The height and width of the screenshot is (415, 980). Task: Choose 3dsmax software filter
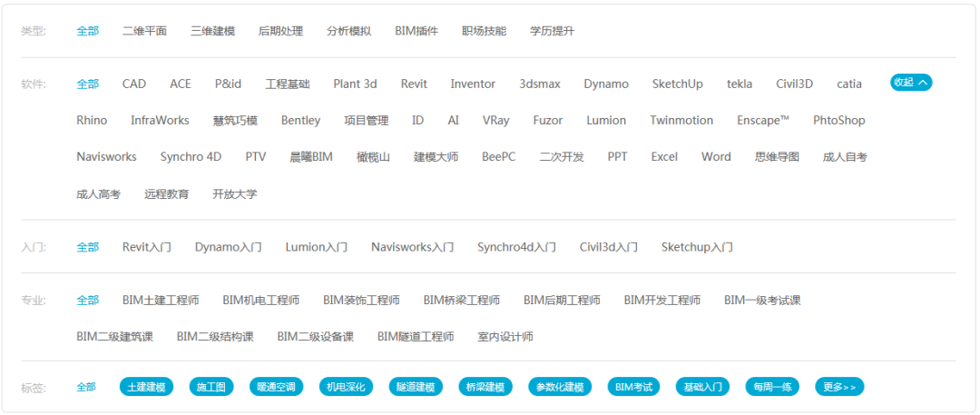coord(540,84)
